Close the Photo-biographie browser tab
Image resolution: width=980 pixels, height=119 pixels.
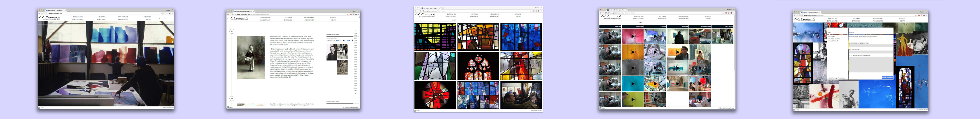pyautogui.click(x=253, y=11)
